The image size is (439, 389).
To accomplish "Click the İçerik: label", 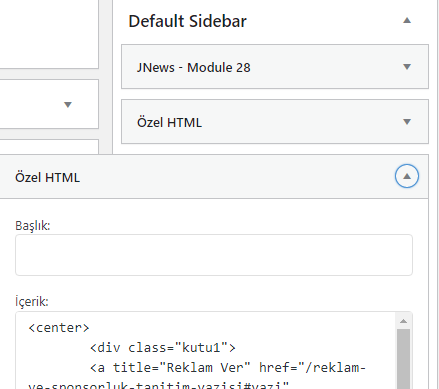I will [32, 302].
